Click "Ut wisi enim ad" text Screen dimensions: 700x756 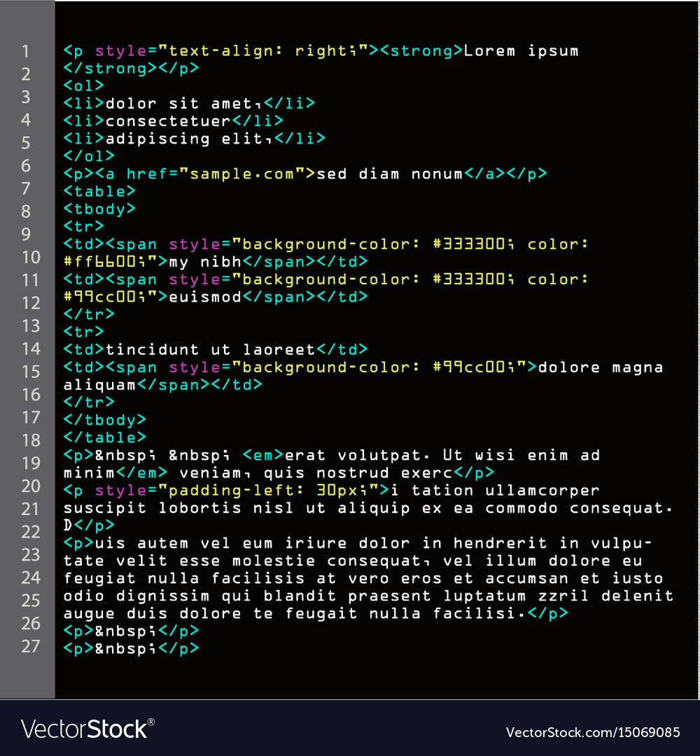point(521,455)
